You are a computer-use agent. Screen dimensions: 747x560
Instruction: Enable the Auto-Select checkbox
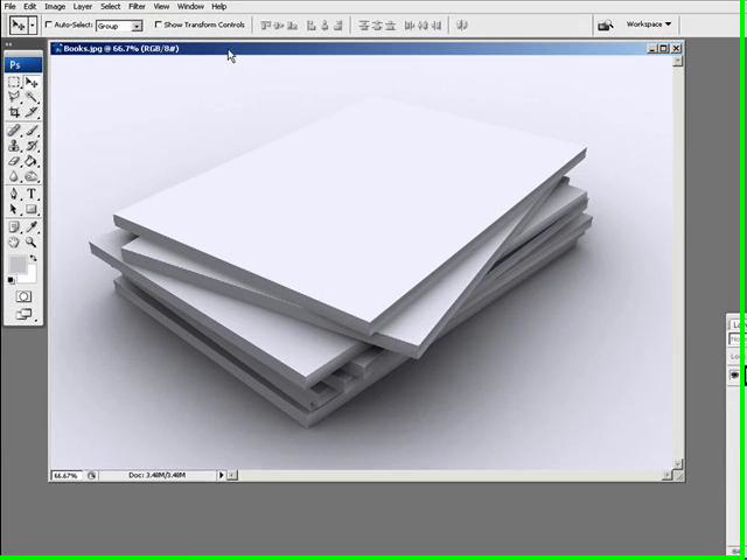tap(49, 25)
